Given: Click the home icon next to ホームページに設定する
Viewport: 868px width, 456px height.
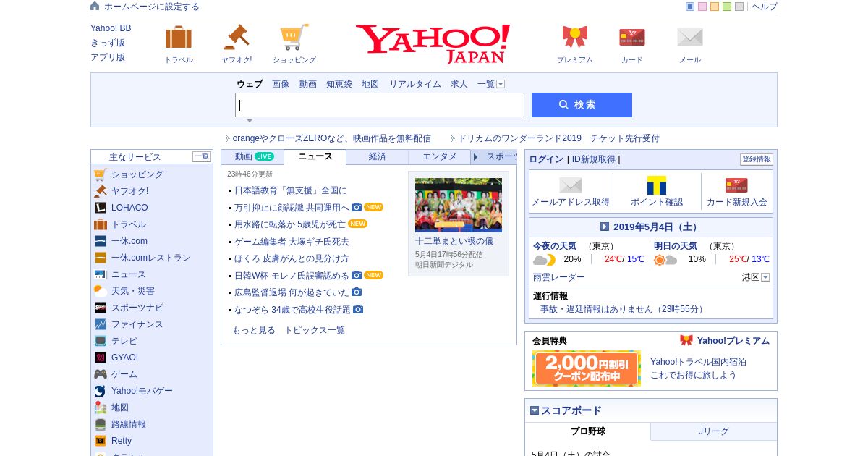Looking at the screenshot, I should [95, 6].
